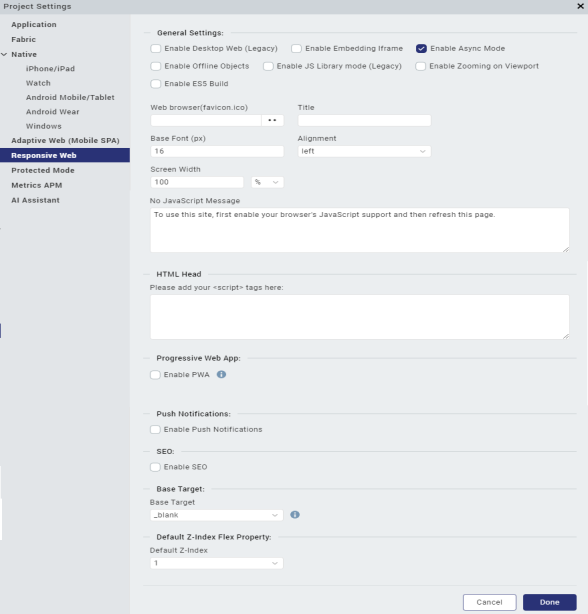Focus the Title input field
Screen dimensions: 588x614
coord(364,120)
